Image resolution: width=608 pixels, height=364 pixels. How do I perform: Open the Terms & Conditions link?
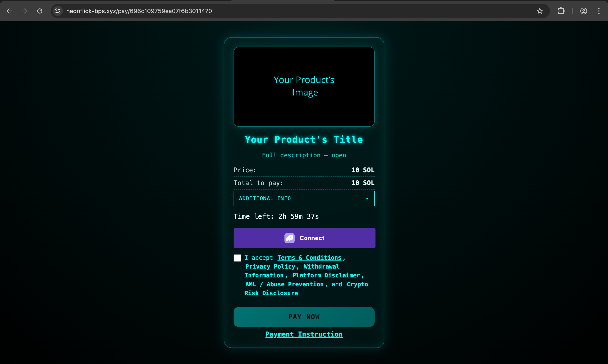(309, 258)
